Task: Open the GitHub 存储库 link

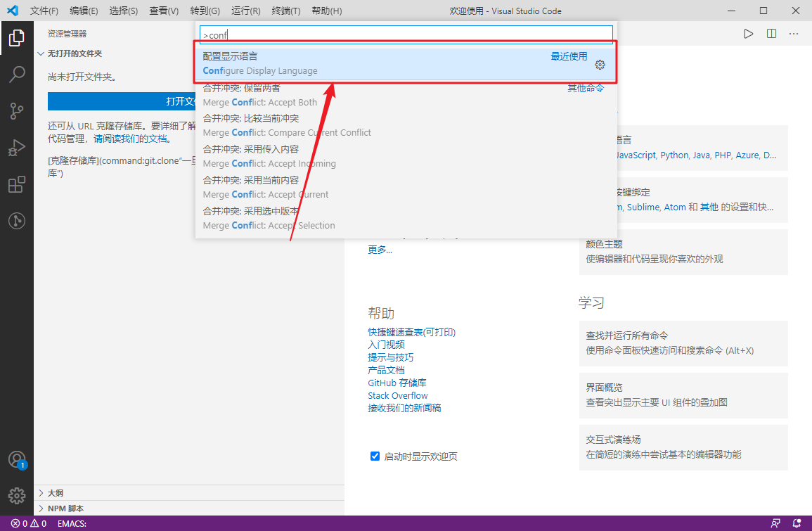Action: point(397,383)
